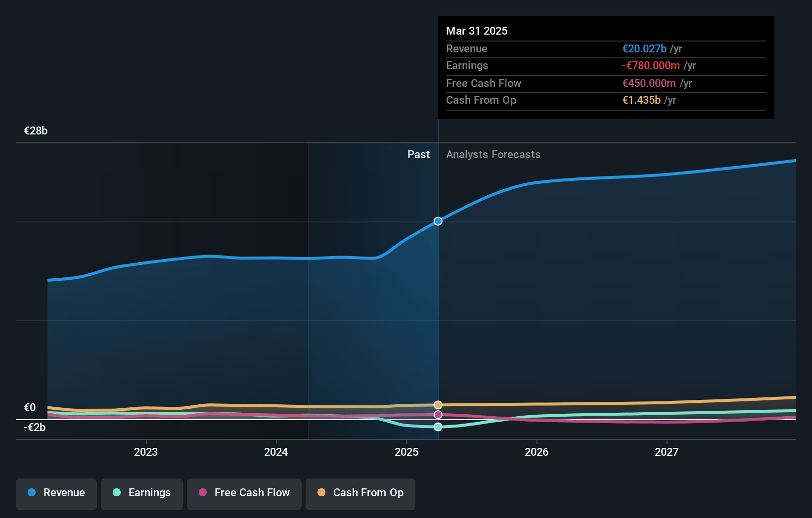
Task: Click the -€780.000m earnings value in tooltip
Action: (x=651, y=66)
